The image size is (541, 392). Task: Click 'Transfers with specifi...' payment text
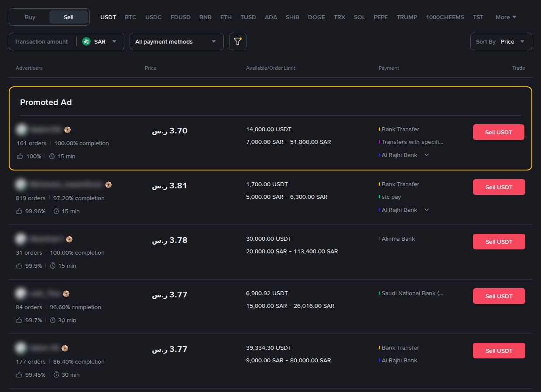point(412,142)
